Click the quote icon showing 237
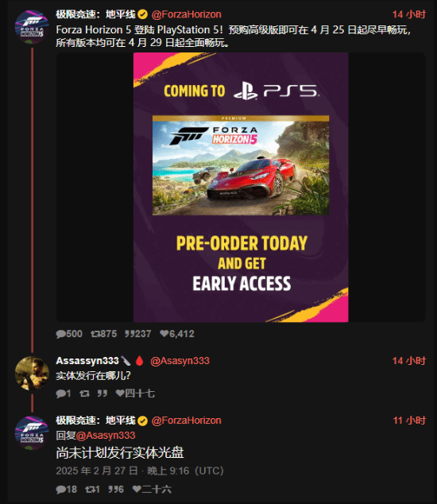The image size is (437, 504). (x=130, y=334)
